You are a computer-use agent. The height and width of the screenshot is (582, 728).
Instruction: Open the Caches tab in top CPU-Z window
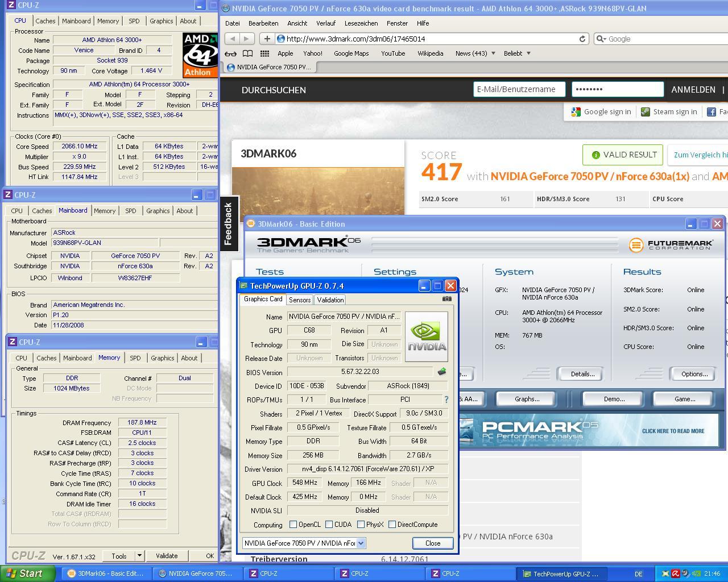click(45, 21)
